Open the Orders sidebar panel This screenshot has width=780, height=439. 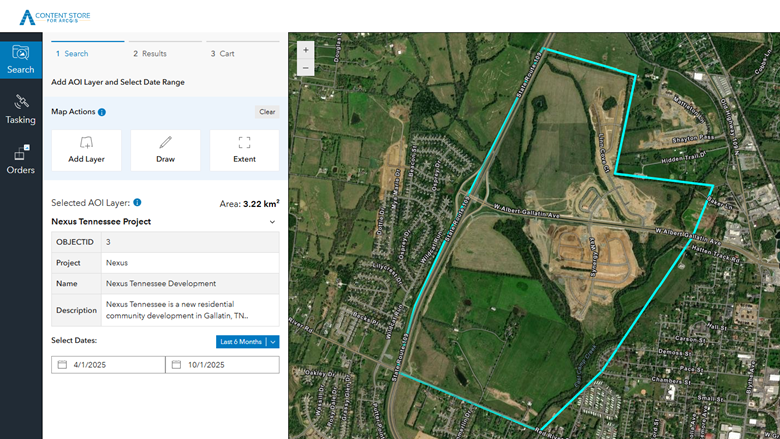click(21, 159)
